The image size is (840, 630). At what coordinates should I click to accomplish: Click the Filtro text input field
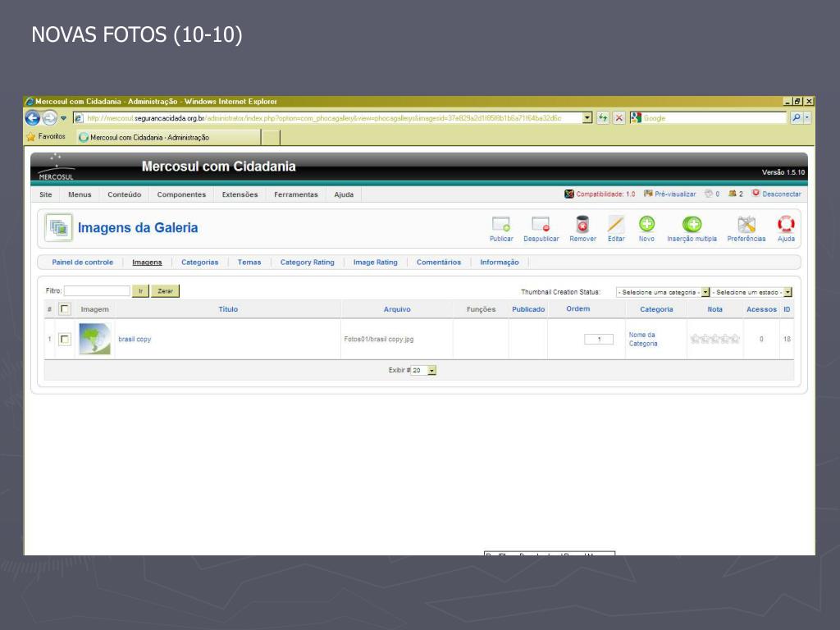point(97,291)
